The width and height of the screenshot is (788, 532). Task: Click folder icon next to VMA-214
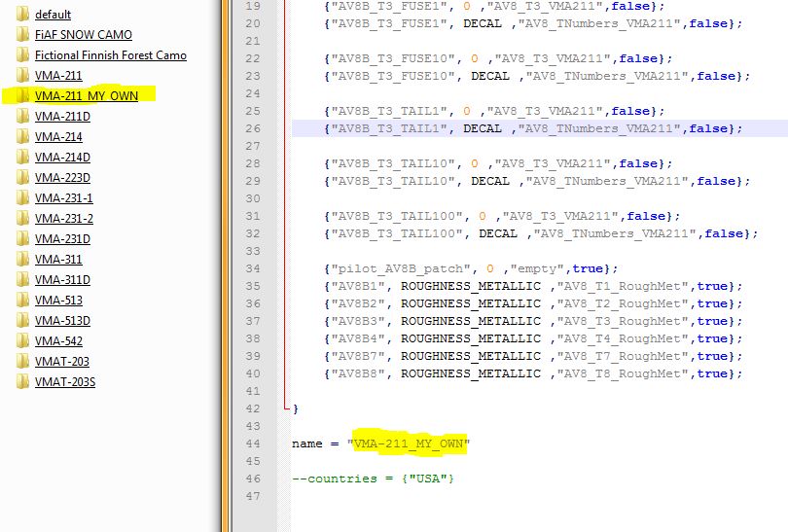(22, 136)
